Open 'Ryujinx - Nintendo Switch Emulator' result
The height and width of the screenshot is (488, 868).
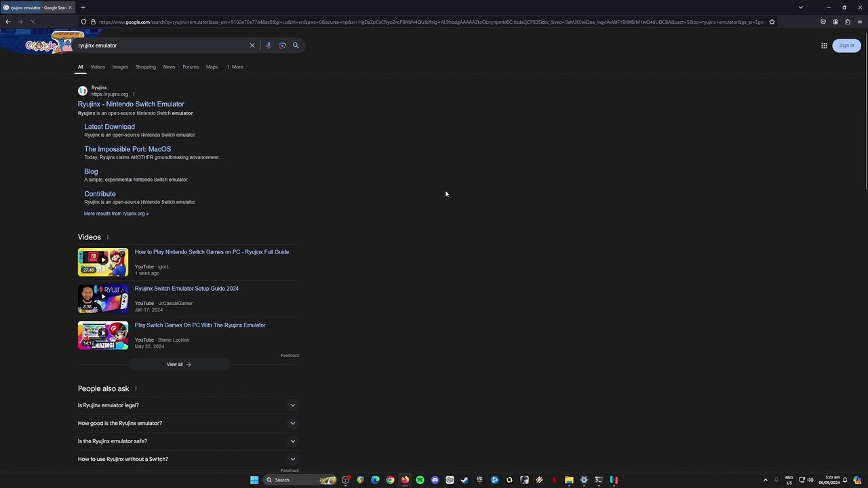click(x=131, y=104)
